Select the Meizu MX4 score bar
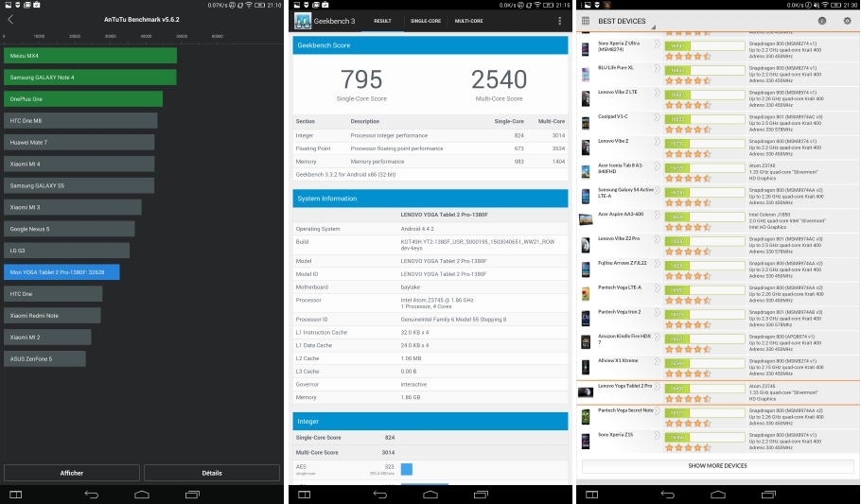This screenshot has height=504, width=861. pos(91,56)
